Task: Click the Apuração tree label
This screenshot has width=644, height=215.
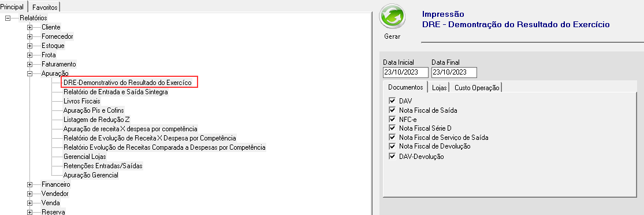Action: [55, 73]
